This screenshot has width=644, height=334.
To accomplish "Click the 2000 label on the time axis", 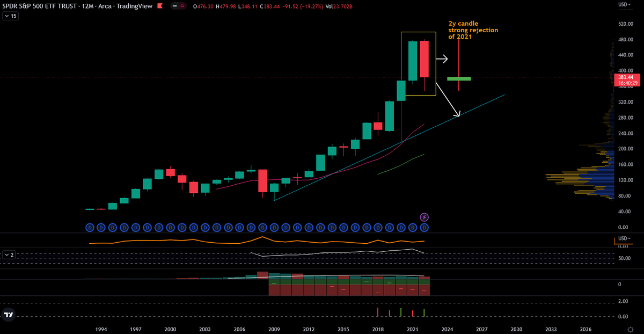I will 170,329.
